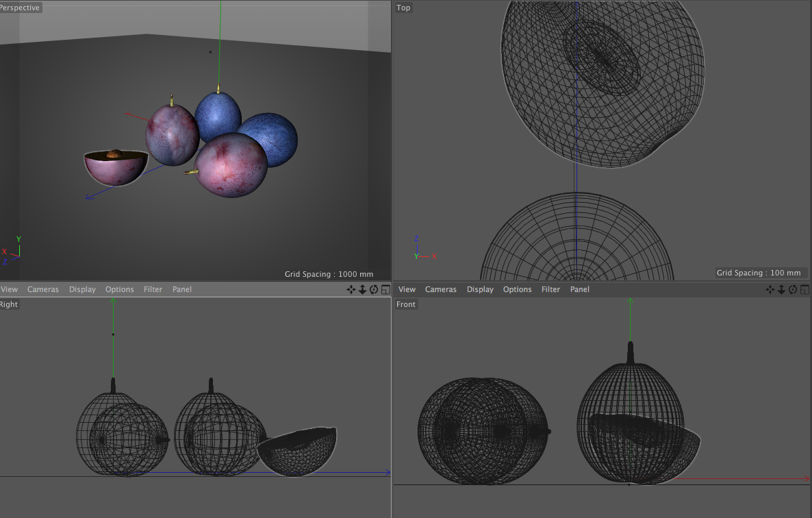Open the Panel menu in Front viewport

[x=579, y=290]
